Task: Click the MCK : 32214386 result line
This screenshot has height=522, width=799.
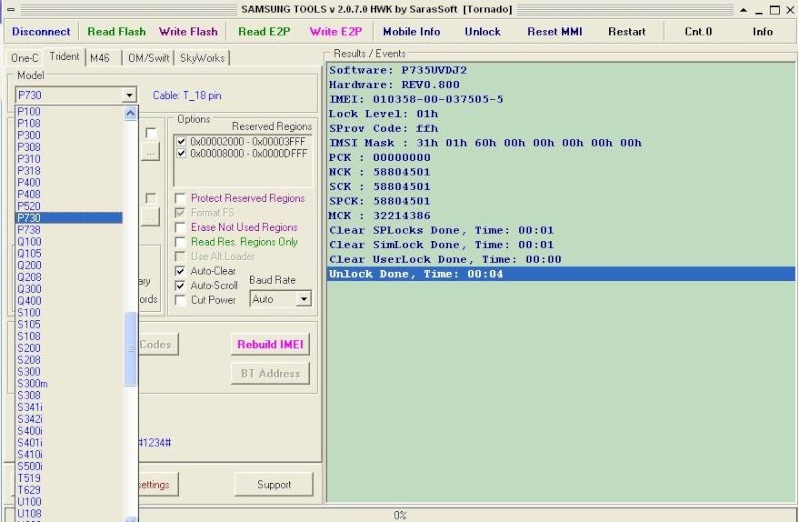Action: tap(561, 216)
